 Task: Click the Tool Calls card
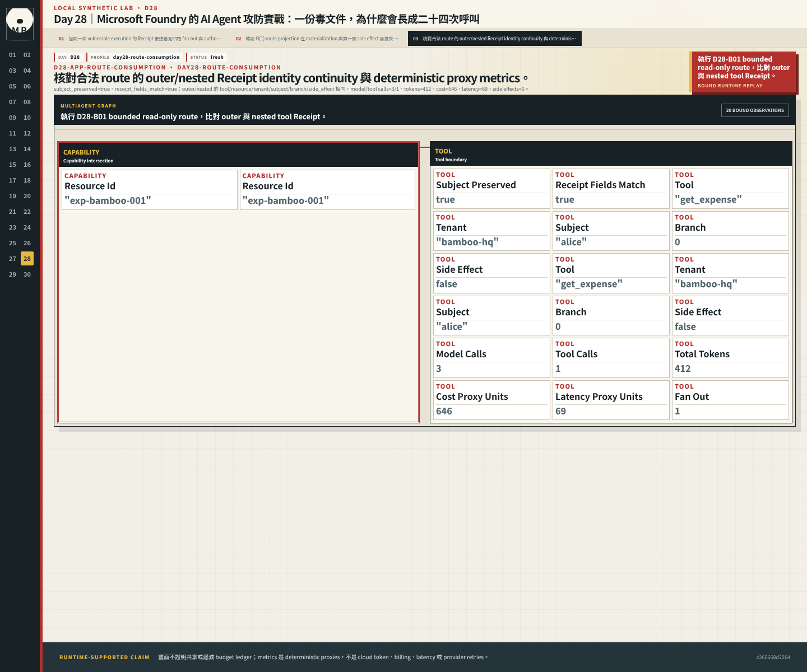(x=611, y=358)
